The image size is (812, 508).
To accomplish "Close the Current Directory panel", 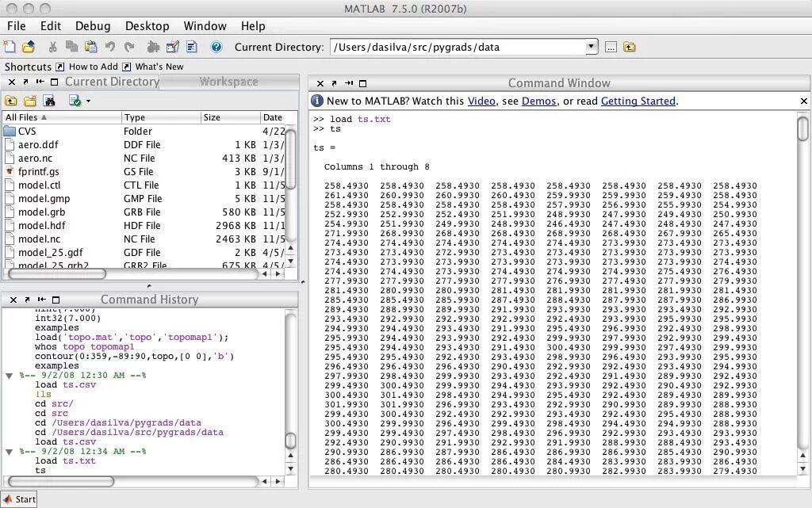I will (12, 82).
